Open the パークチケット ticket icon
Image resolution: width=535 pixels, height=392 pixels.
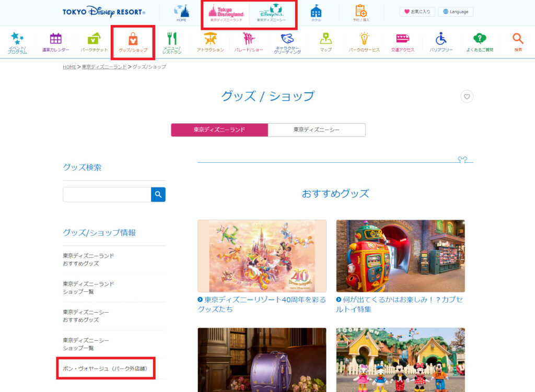tap(94, 43)
